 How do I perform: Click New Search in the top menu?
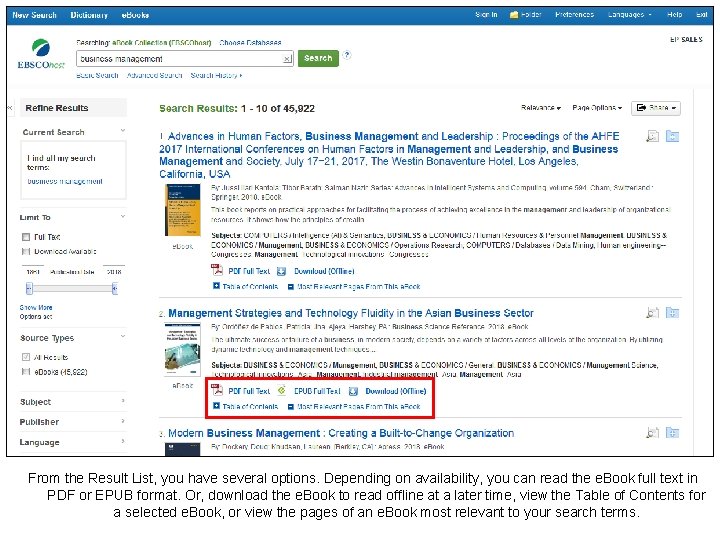click(x=34, y=15)
